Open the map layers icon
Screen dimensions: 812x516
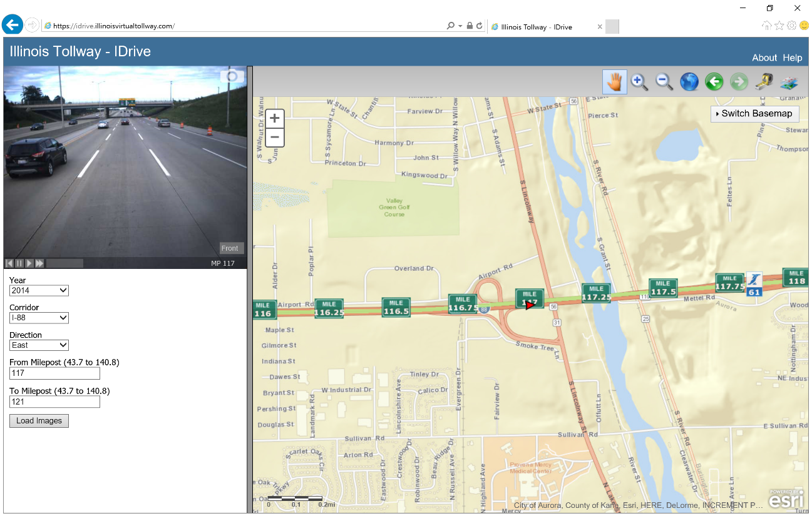point(789,82)
